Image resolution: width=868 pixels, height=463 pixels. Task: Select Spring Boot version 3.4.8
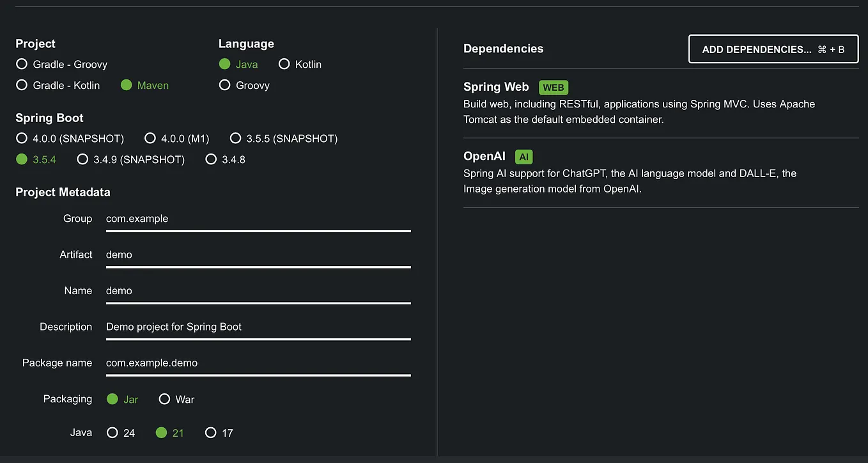pyautogui.click(x=211, y=159)
